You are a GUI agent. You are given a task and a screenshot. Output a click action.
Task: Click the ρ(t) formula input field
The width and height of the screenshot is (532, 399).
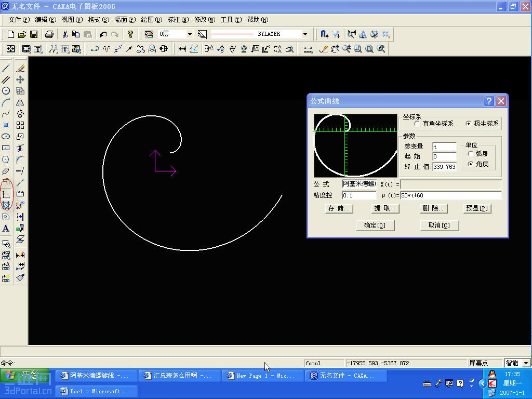point(450,195)
